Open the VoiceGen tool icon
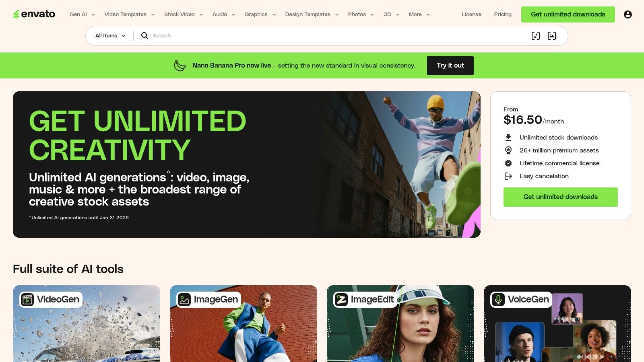This screenshot has height=362, width=644. (498, 299)
